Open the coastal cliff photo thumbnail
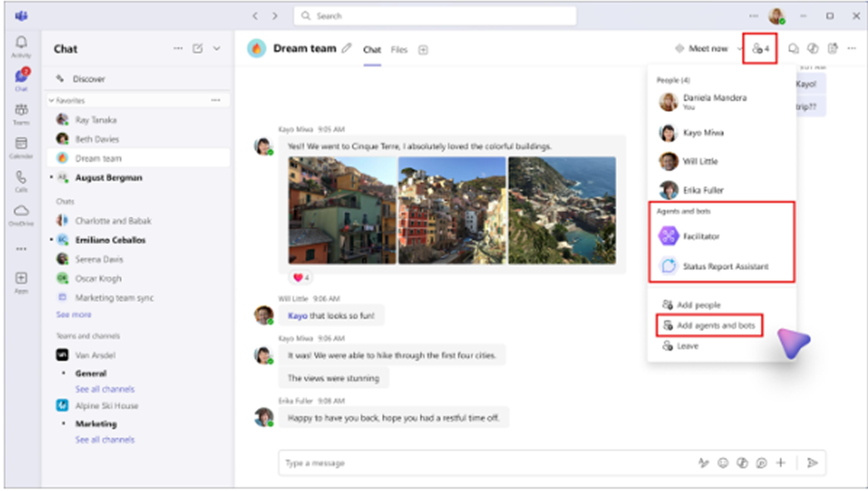The image size is (868, 491). 562,210
